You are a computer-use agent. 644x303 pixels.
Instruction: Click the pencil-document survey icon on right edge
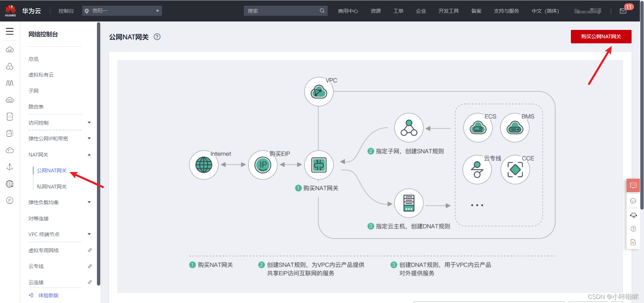pyautogui.click(x=633, y=242)
